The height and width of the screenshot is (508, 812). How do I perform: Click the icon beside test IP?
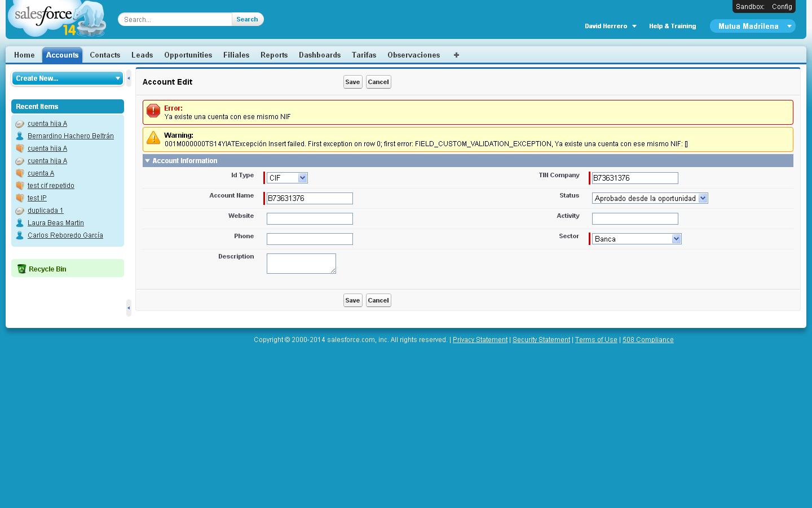point(20,198)
